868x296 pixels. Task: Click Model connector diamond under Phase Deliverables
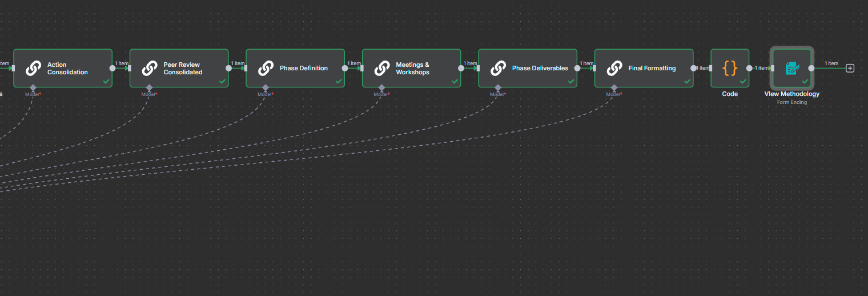point(498,87)
